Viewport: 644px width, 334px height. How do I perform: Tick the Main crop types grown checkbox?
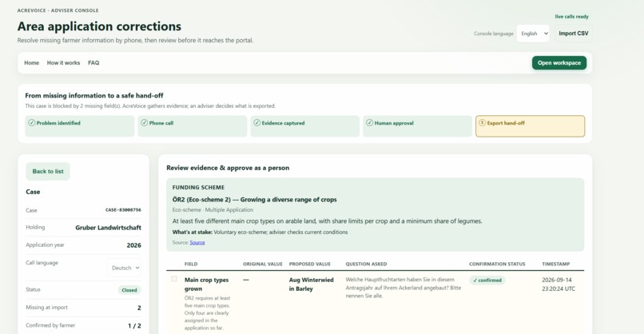[x=174, y=279]
